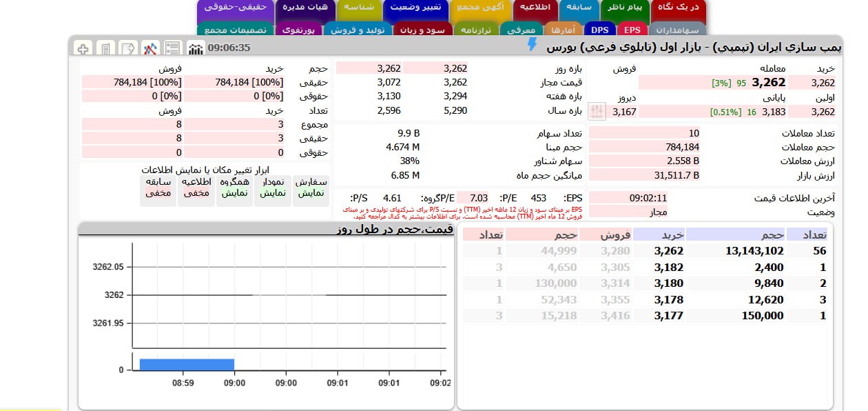Screen dimensions: 868x411
Task: Click the export page icon on toolbar
Action: point(126,48)
